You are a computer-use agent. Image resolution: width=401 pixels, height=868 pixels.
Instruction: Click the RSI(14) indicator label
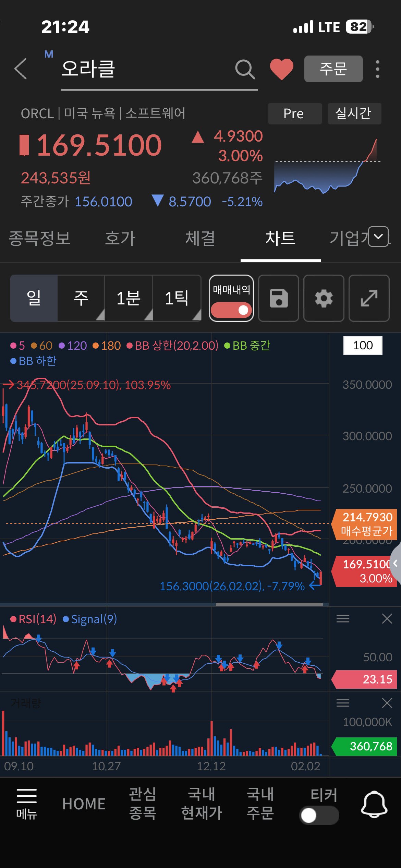(x=33, y=619)
